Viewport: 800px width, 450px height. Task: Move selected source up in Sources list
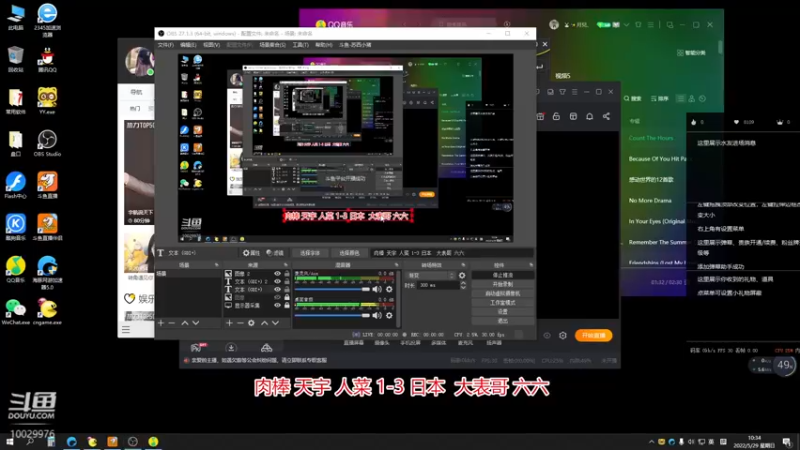(x=264, y=323)
